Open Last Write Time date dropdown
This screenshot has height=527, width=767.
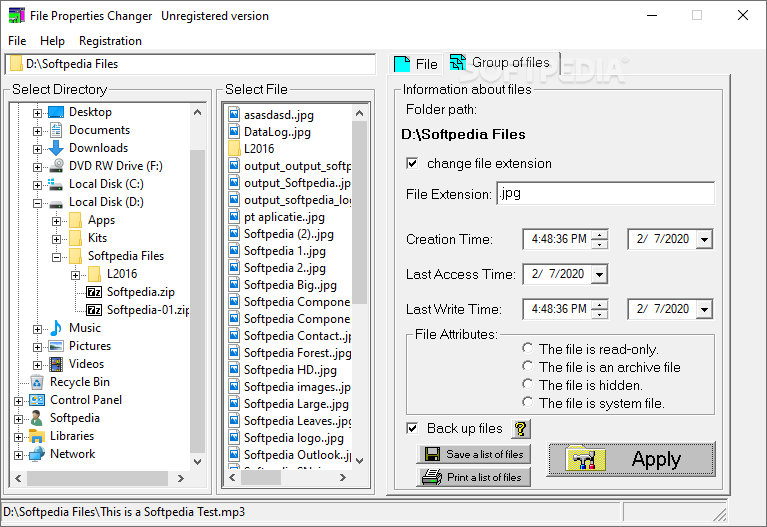[x=704, y=310]
